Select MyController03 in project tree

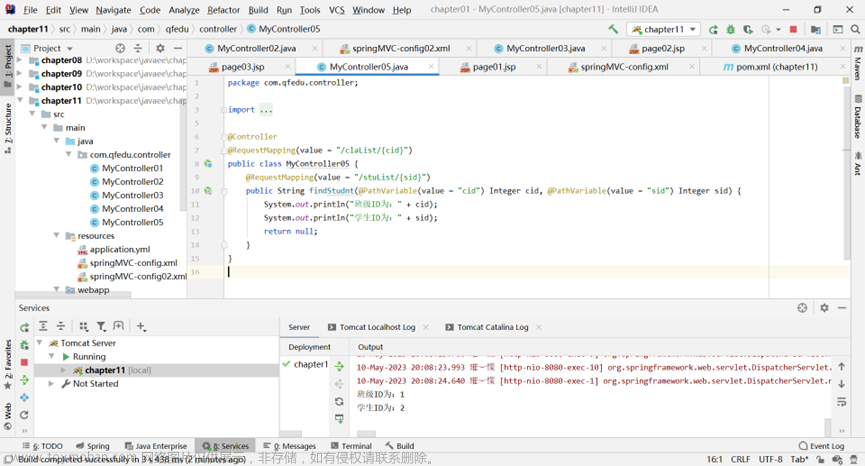coord(126,195)
